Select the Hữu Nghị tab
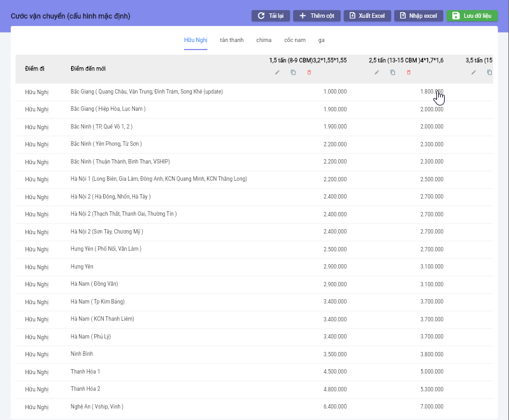The width and height of the screenshot is (509, 420). pyautogui.click(x=196, y=40)
